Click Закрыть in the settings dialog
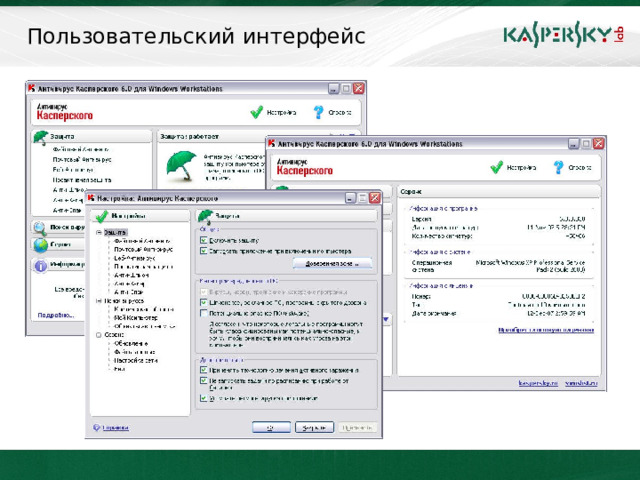The width and height of the screenshot is (640, 480). (314, 427)
